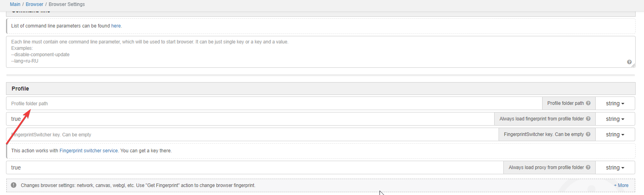Click help icon for Always load fingerprint
The height and width of the screenshot is (195, 644).
(588, 119)
